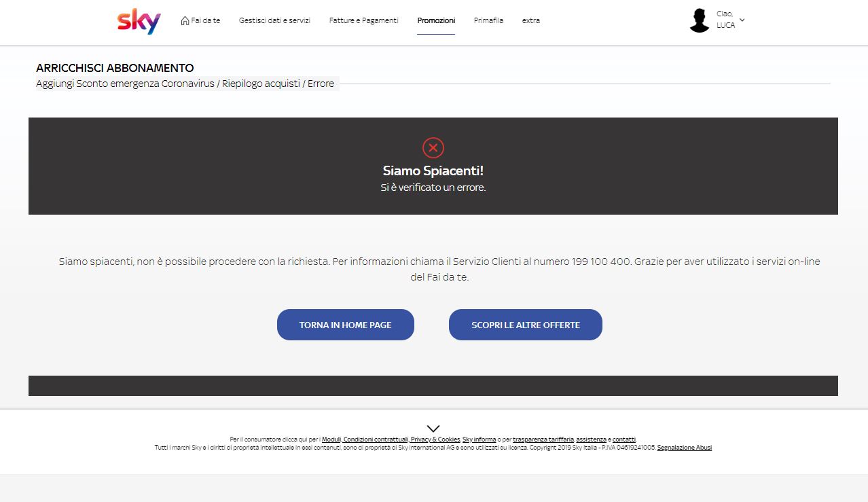Select the Promozioni menu item
Screen dimensions: 868x502
pos(436,20)
